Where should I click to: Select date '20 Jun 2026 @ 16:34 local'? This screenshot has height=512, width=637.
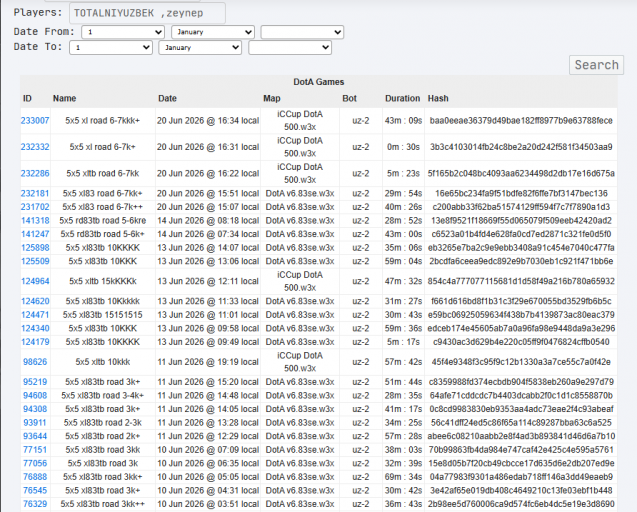click(x=208, y=121)
